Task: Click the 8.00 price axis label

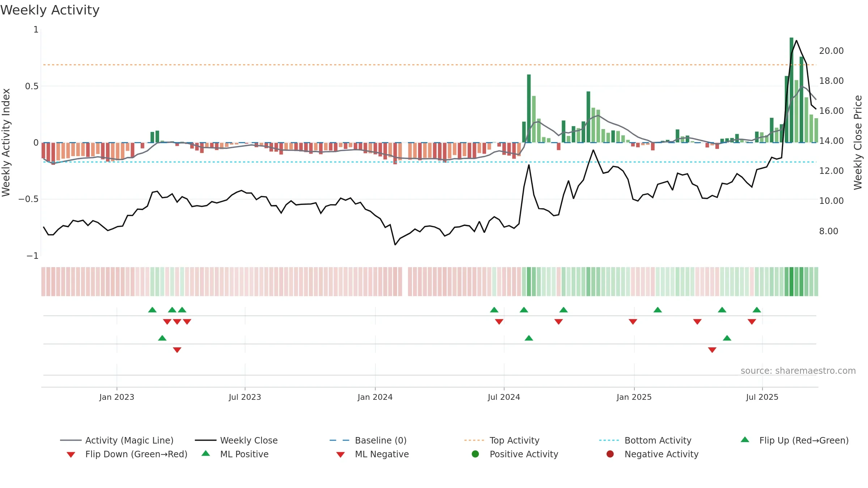Action: pyautogui.click(x=829, y=231)
